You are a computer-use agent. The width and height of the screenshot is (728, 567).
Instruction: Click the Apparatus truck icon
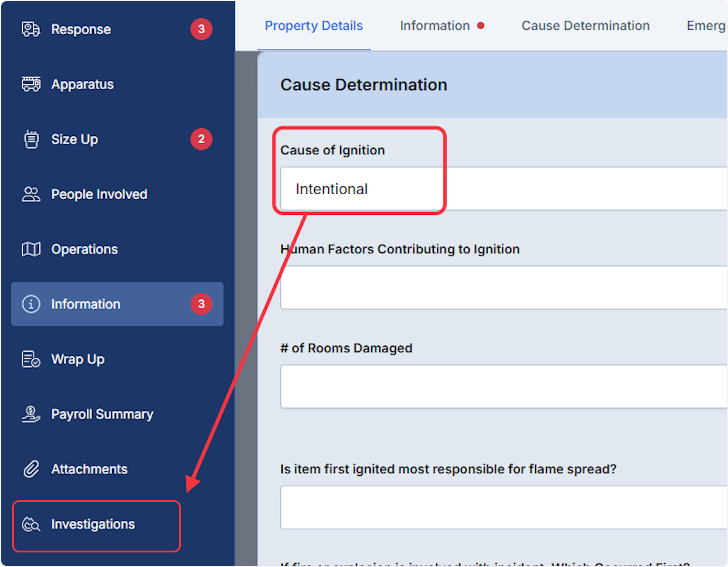(31, 84)
